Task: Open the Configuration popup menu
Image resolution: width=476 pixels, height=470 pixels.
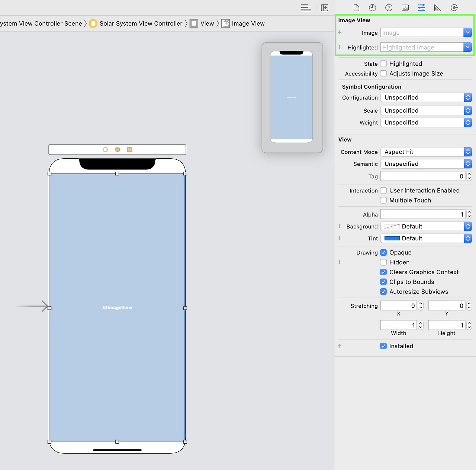Action: coord(426,97)
